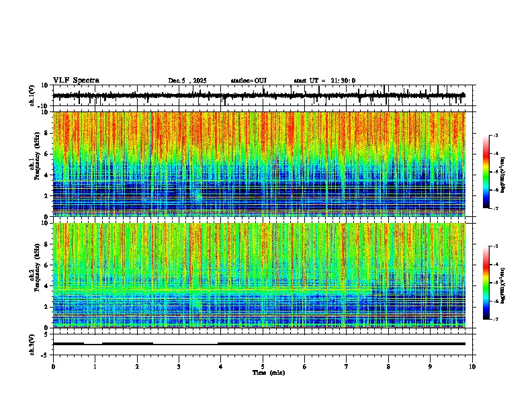Click the ch.3(V) signal trace panel
532x411 pixels.
264,345
